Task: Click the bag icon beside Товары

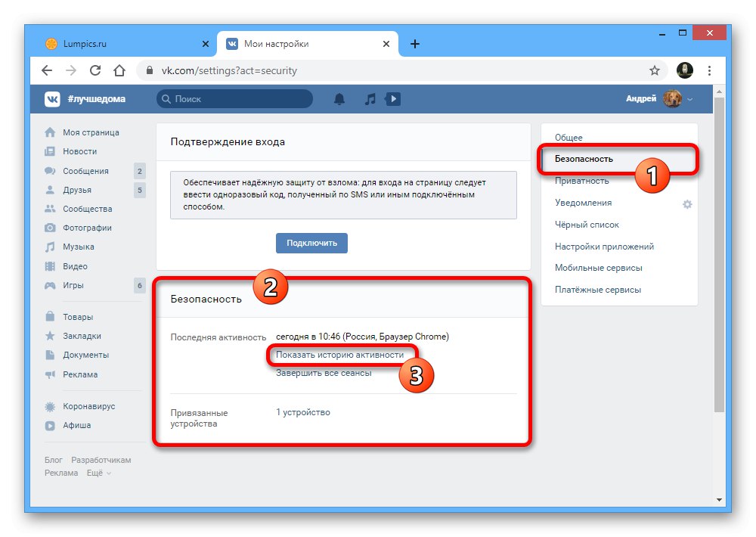Action: coord(50,316)
